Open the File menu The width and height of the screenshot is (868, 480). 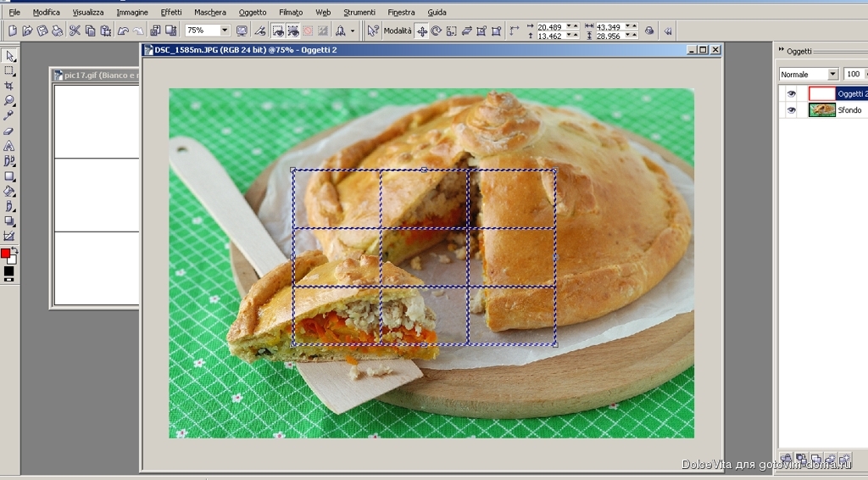coord(14,12)
